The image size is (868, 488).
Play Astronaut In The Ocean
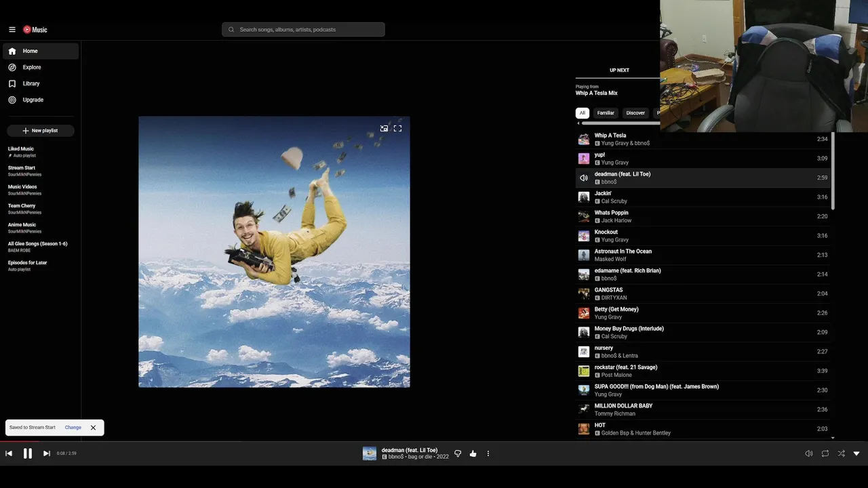703,255
